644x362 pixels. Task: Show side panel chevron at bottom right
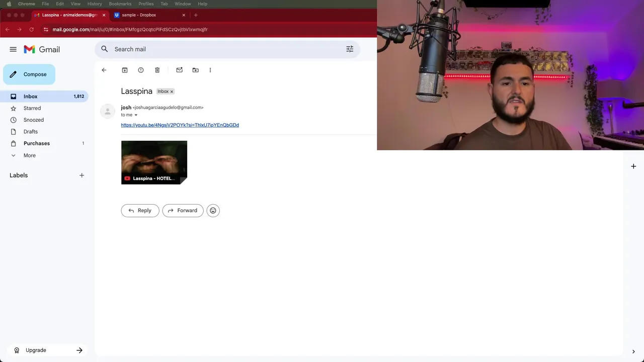click(633, 351)
